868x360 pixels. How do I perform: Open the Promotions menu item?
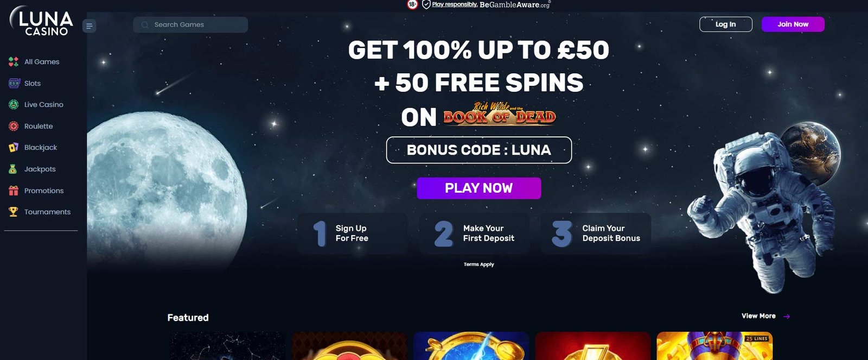44,191
